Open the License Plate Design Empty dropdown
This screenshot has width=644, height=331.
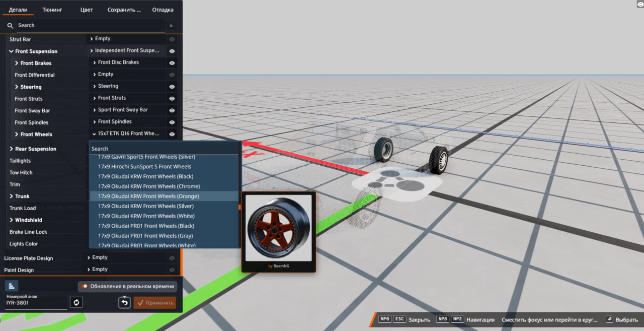pos(124,257)
